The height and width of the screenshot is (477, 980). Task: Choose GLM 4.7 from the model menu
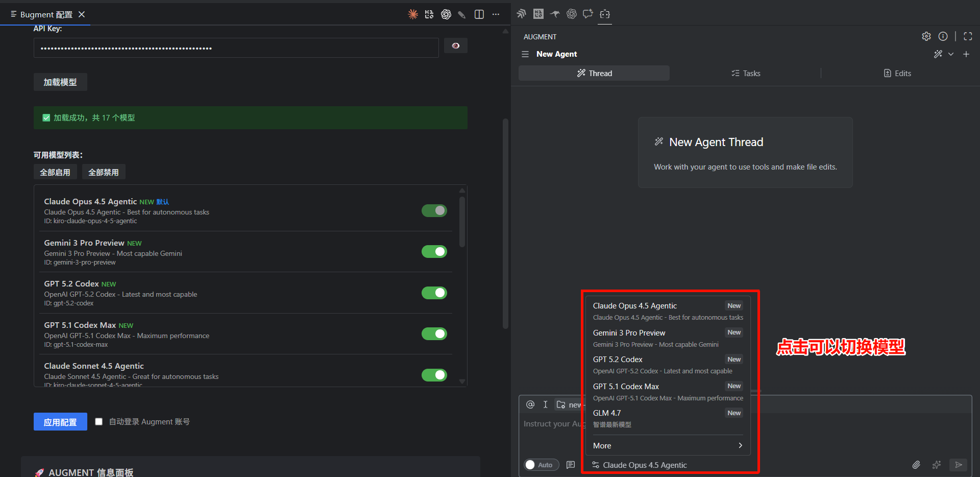click(x=668, y=418)
